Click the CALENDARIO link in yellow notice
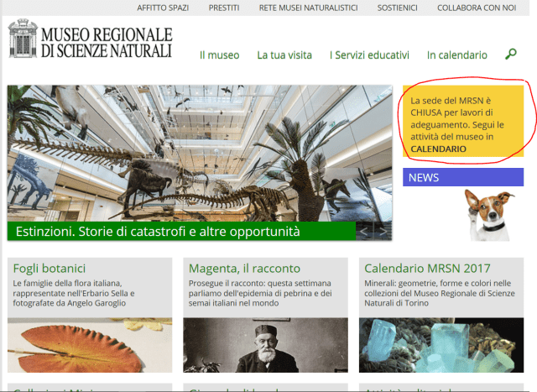Screen dimensions: 537x392 click(x=438, y=149)
